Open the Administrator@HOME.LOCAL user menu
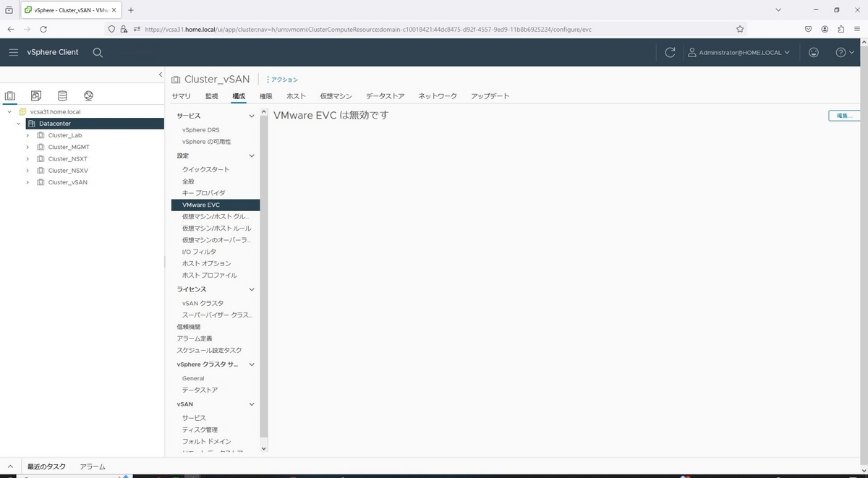This screenshot has height=478, width=868. point(739,52)
